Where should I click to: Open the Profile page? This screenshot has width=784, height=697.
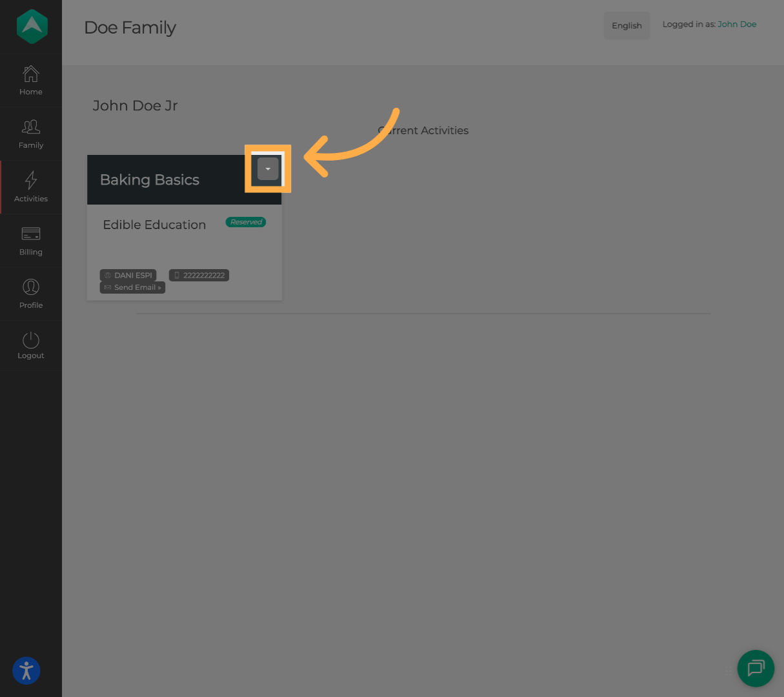click(31, 294)
